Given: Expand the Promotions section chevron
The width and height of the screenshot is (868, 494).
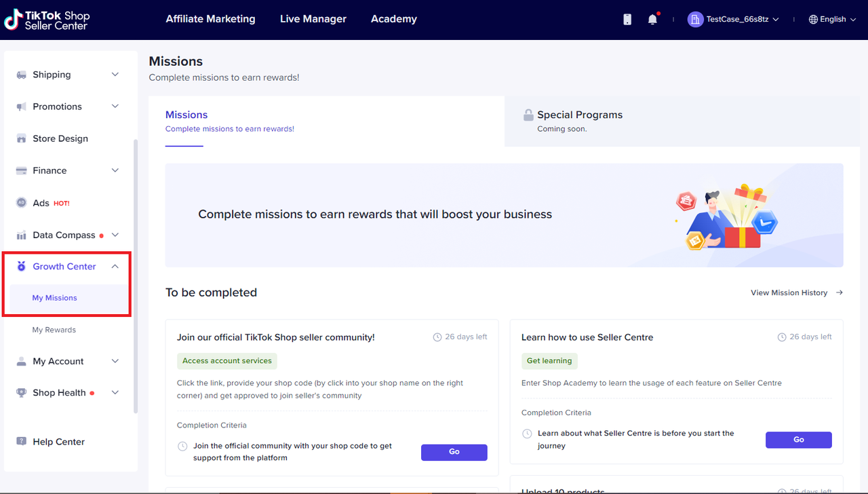Looking at the screenshot, I should click(x=115, y=107).
